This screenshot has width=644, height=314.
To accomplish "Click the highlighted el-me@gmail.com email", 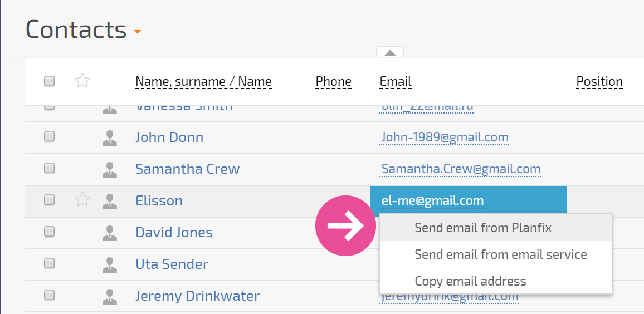I will pos(432,201).
